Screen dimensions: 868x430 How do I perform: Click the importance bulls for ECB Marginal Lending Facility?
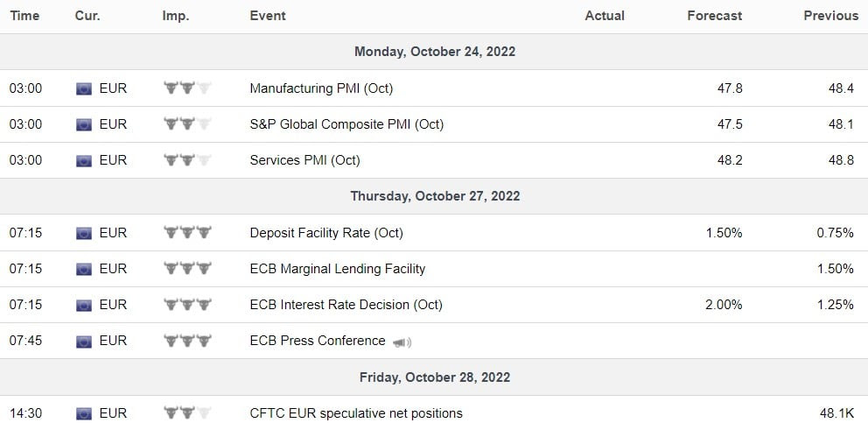(187, 268)
